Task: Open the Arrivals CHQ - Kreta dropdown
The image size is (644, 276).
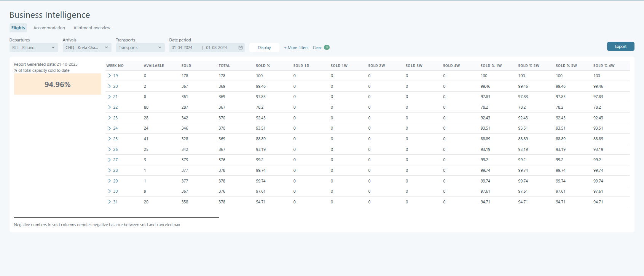Action: [87, 48]
